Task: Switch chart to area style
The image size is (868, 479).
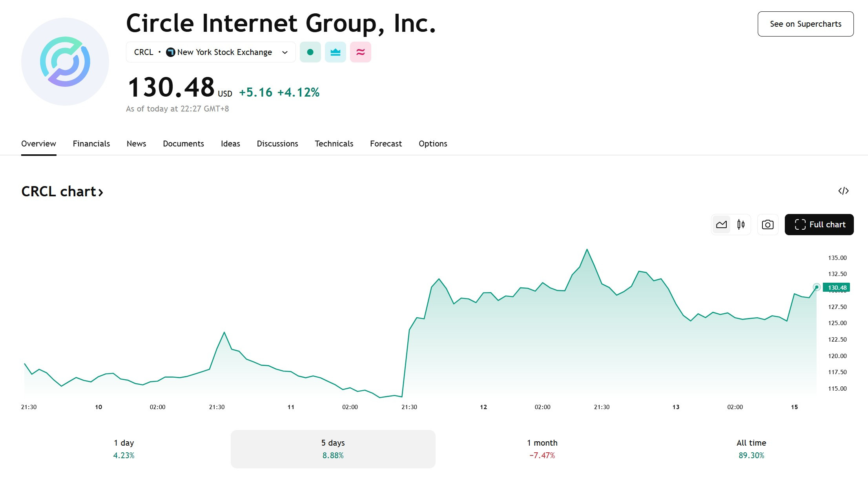Action: (x=721, y=225)
